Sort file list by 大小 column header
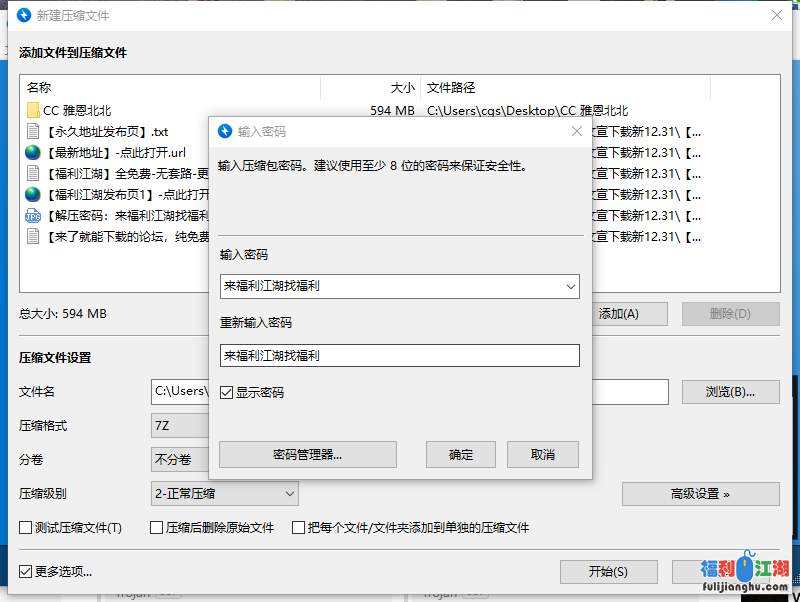Viewport: 800px width, 602px height. coord(370,88)
